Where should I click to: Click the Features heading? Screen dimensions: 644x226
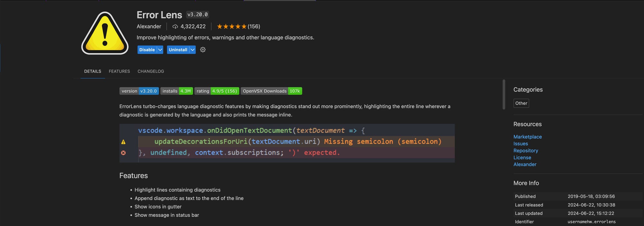click(x=134, y=175)
